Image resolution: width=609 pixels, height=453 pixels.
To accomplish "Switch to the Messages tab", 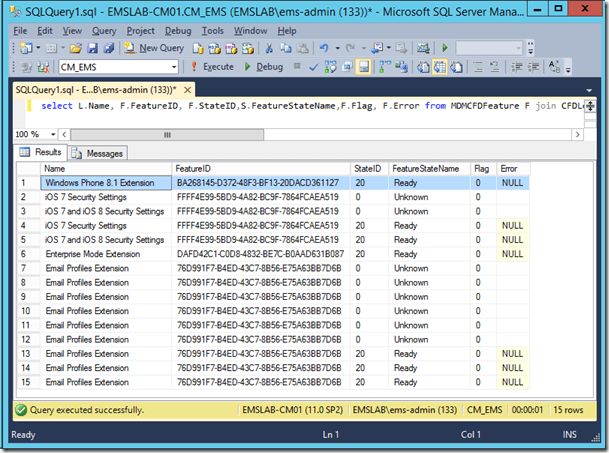I will (99, 153).
